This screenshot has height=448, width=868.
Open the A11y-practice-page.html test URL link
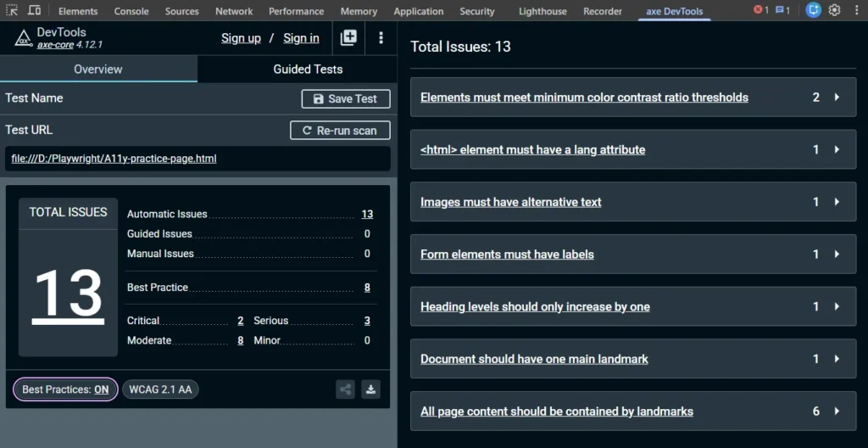click(x=114, y=159)
